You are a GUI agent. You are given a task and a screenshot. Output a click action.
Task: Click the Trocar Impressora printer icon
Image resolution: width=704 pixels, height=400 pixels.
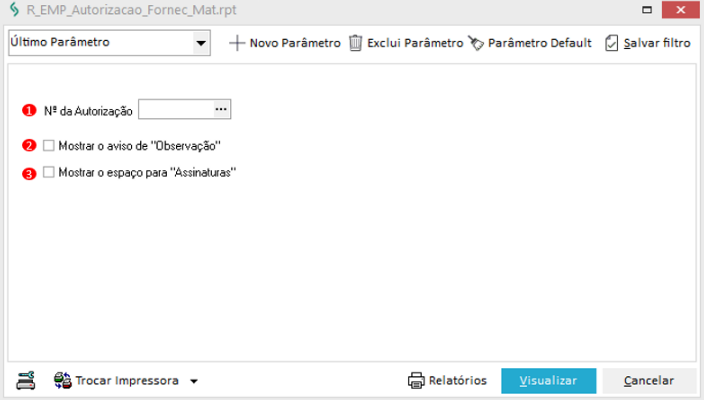(x=62, y=381)
